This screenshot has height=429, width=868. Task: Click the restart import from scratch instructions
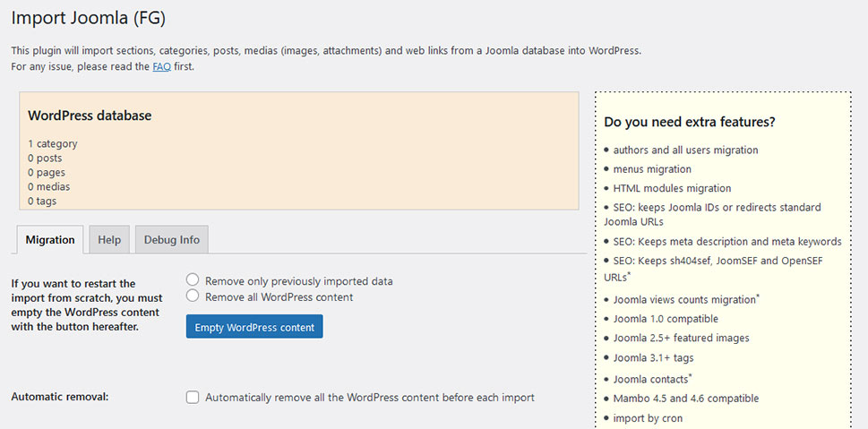click(87, 305)
